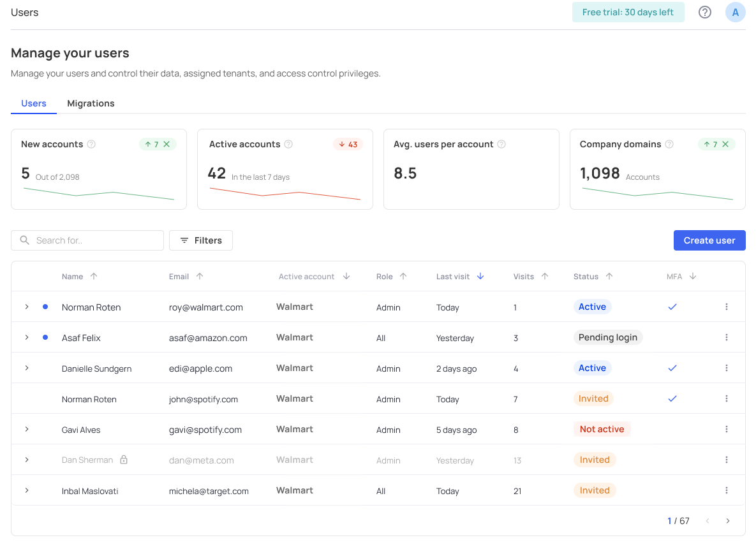The width and height of the screenshot is (756, 547).
Task: Open the three-dot menu for Gavi Alves
Action: pyautogui.click(x=726, y=429)
